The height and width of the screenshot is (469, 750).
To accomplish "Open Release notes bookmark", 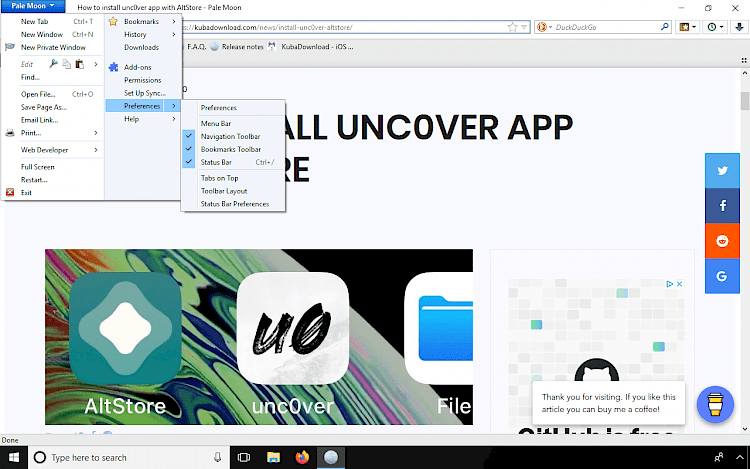I will pos(237,47).
